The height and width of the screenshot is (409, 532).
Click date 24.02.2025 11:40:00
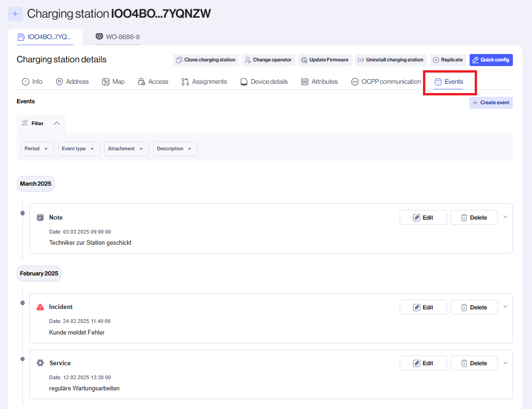[x=87, y=321]
